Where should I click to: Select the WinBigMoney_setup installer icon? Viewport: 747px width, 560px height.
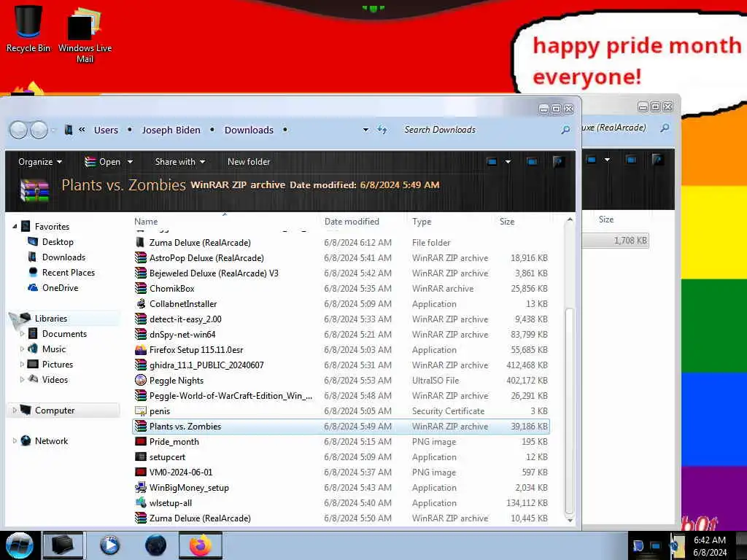(x=141, y=488)
